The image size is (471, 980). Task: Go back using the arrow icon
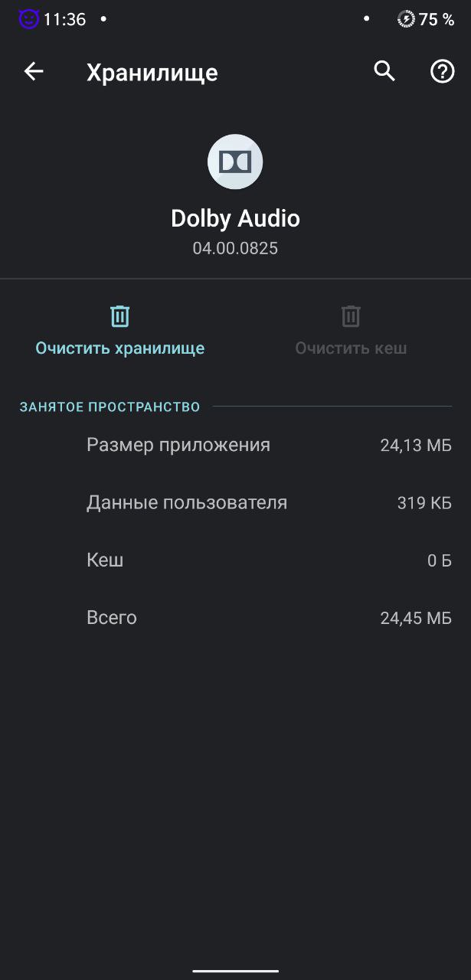34,72
